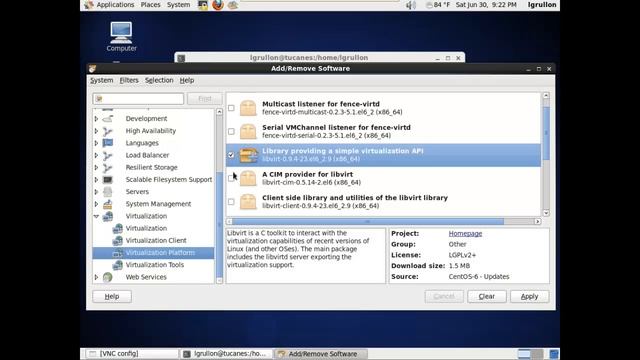The image size is (640, 360).
Task: Click the workspace switcher first workspace
Action: pyautogui.click(x=524, y=354)
